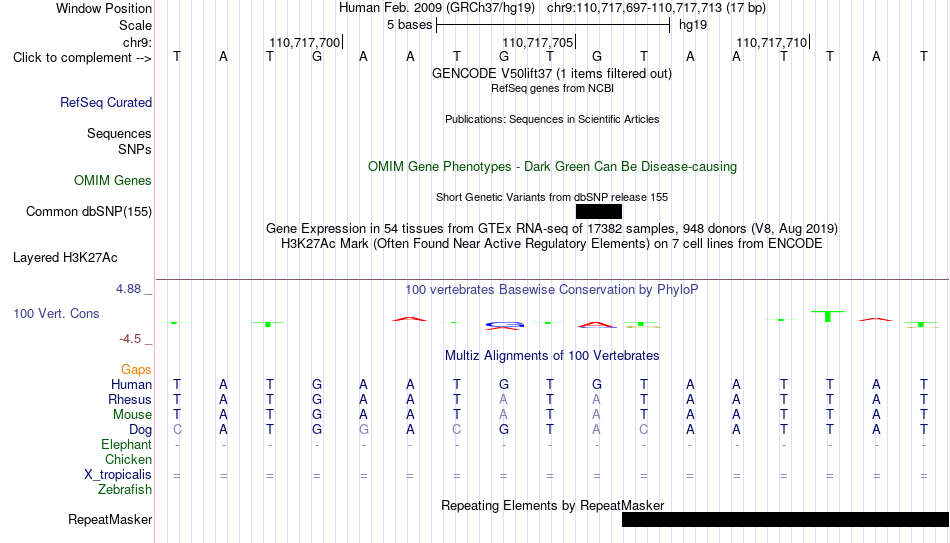The image size is (950, 543).
Task: Click the 100 Vert. Cons track label
Action: point(56,313)
